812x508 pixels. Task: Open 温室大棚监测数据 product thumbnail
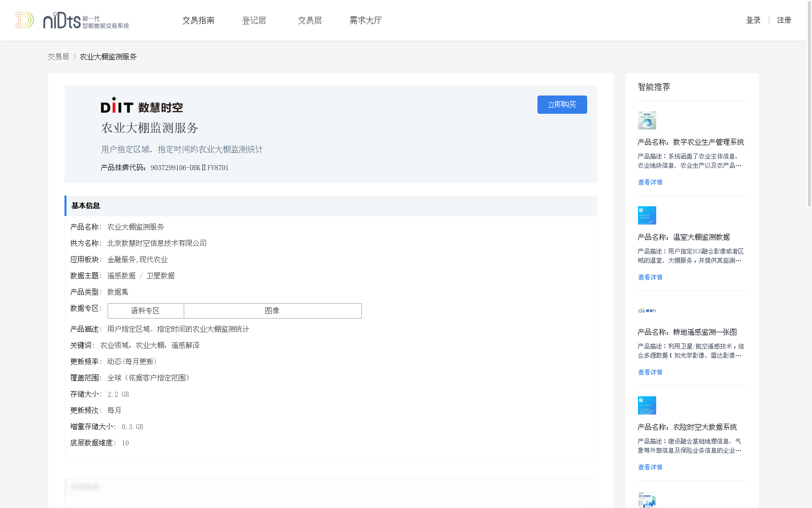pyautogui.click(x=647, y=215)
